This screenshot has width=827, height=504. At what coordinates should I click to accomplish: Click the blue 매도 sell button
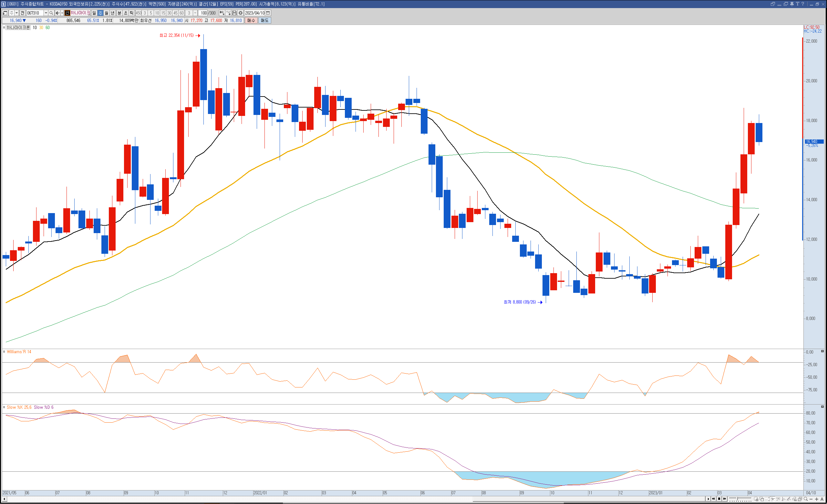click(264, 20)
